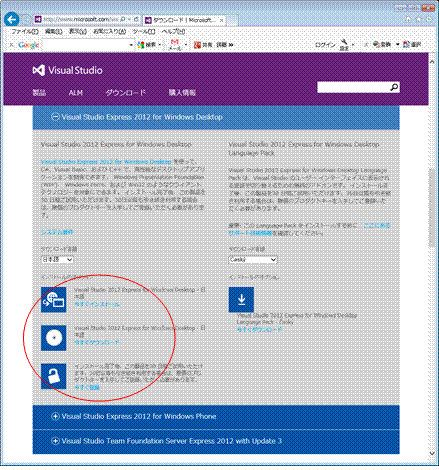Click the 今すぐインストール link
The width and height of the screenshot is (439, 470).
97,304
